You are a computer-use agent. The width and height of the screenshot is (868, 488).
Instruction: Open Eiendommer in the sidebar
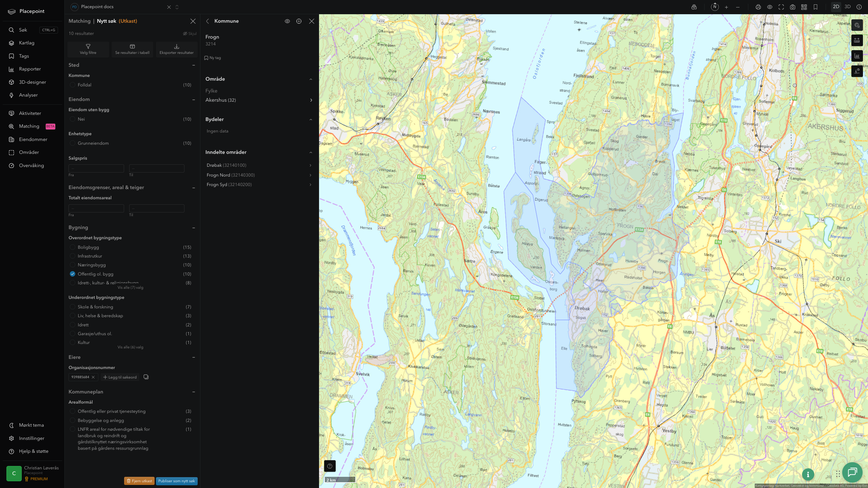coord(33,139)
